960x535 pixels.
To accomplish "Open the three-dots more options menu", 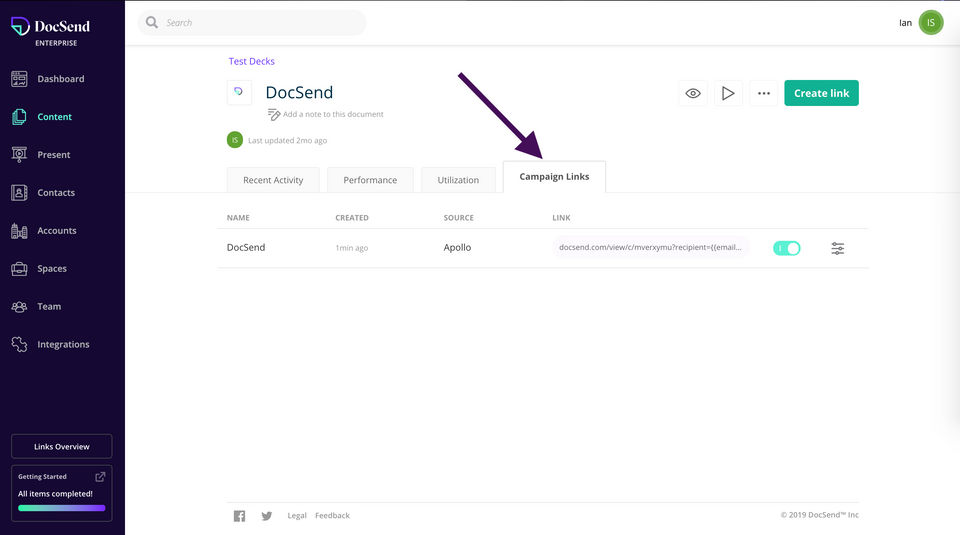I will pos(763,93).
